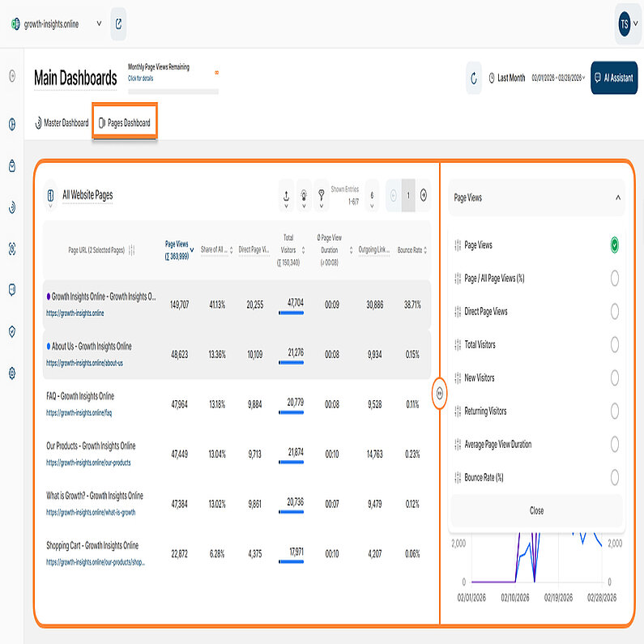Open the filter funnel icon

click(x=322, y=196)
